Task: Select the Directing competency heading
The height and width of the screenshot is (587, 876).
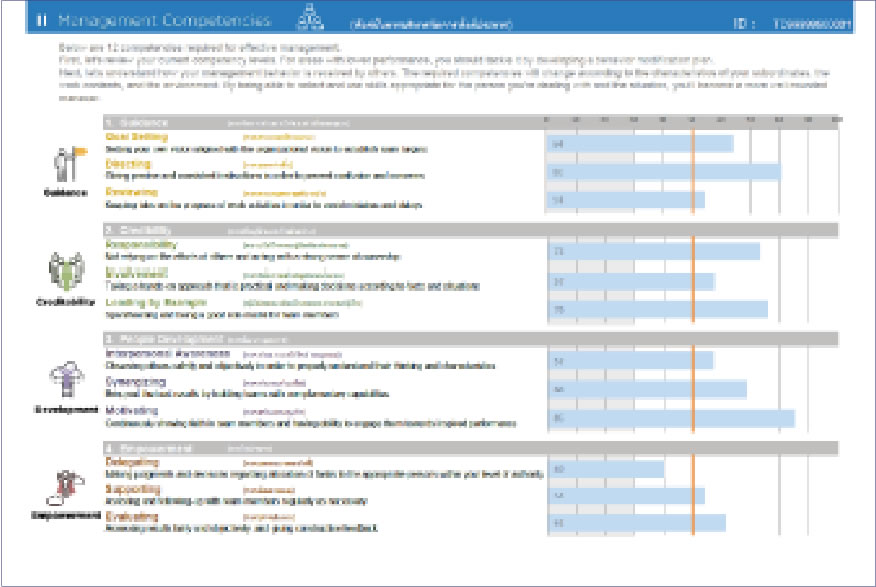Action: point(128,164)
